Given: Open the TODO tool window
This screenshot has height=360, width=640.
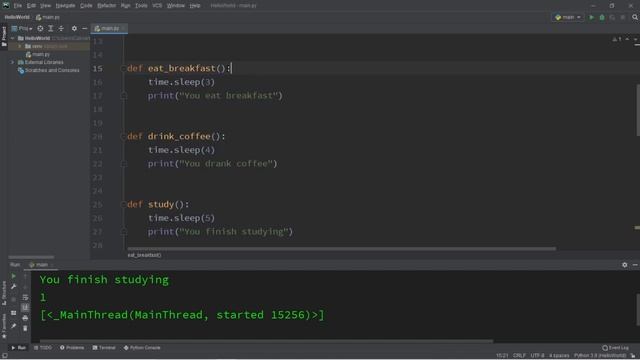Looking at the screenshot, I should 43,348.
